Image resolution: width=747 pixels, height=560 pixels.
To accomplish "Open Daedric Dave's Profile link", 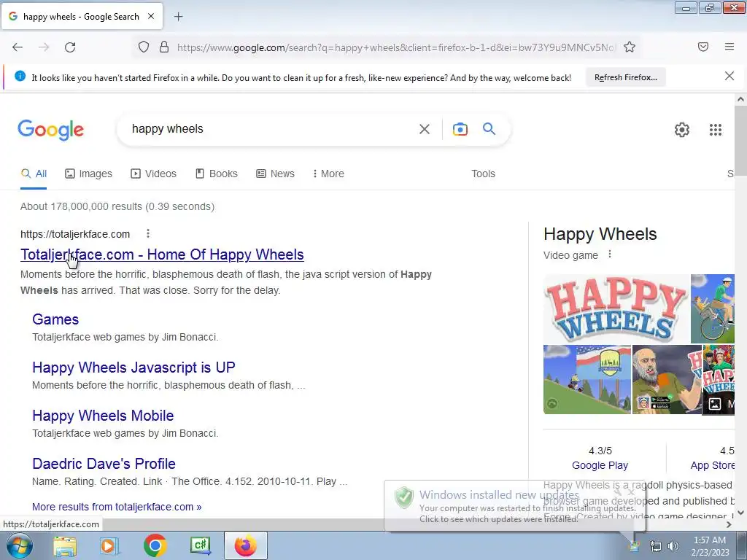I will [x=104, y=464].
